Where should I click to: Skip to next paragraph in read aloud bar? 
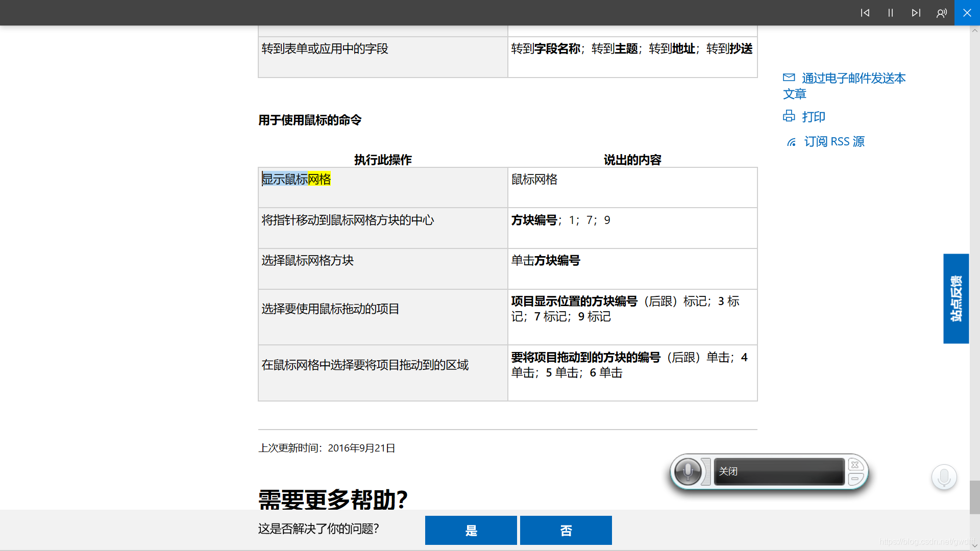(x=916, y=13)
